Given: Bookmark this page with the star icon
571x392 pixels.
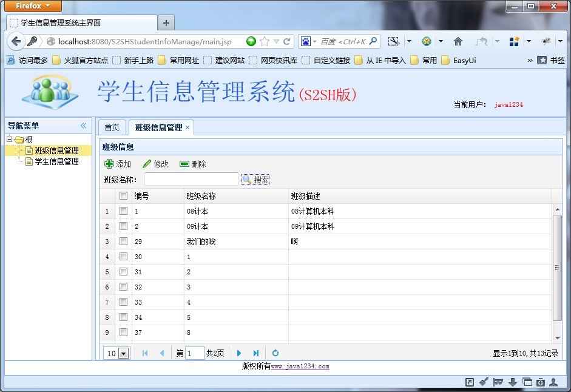Looking at the screenshot, I should tap(265, 41).
